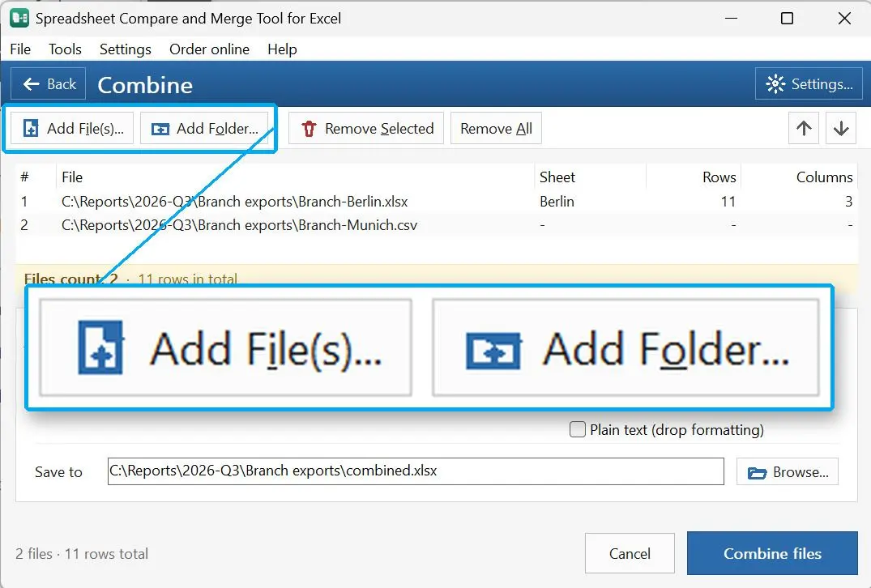Click Browse... with the folder icon

pos(787,472)
